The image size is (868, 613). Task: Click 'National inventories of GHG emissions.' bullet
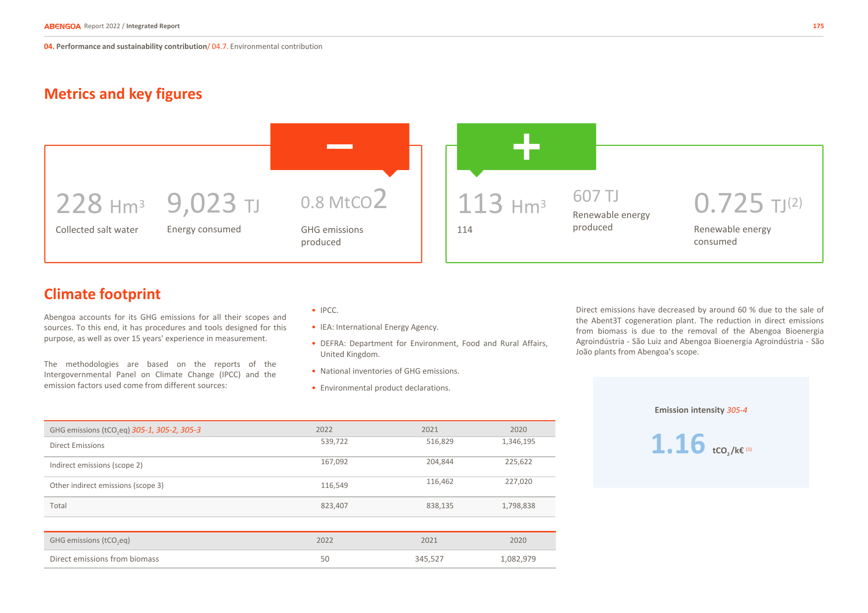click(x=390, y=371)
